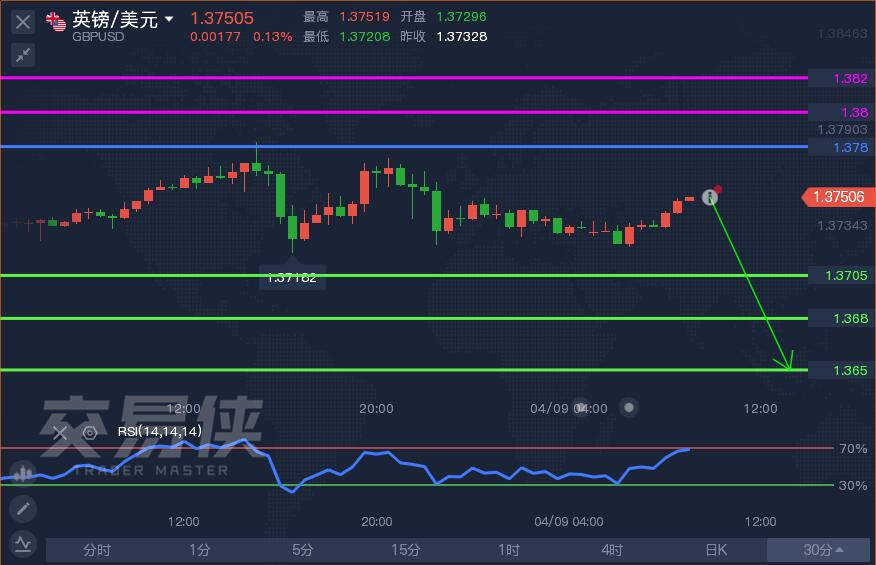Click the UK/US flag pair icon
The height and width of the screenshot is (565, 876).
56,20
